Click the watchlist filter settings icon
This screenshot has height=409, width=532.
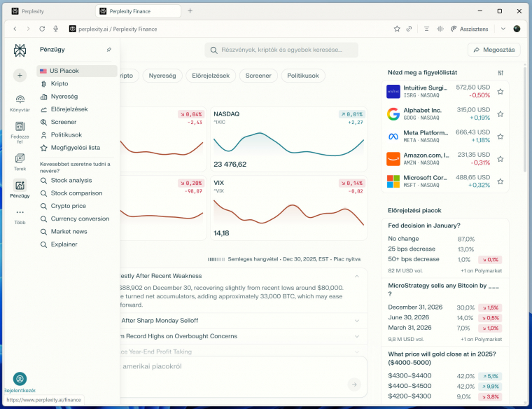point(500,73)
